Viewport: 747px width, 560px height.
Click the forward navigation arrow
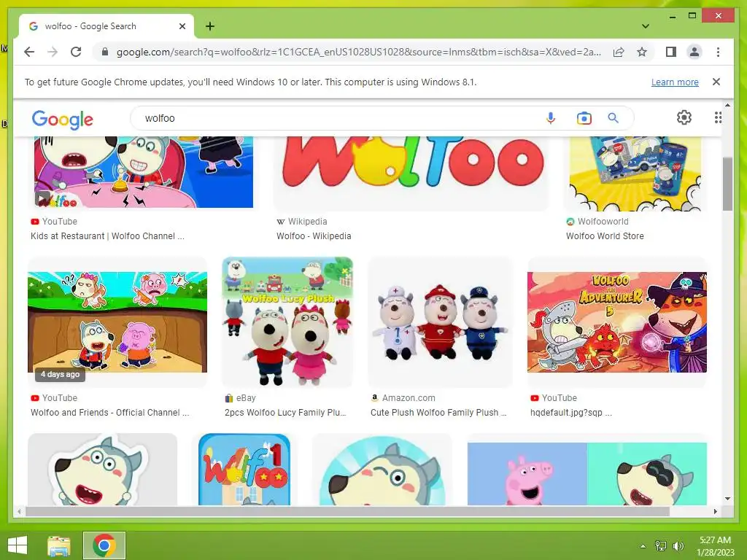coord(53,52)
